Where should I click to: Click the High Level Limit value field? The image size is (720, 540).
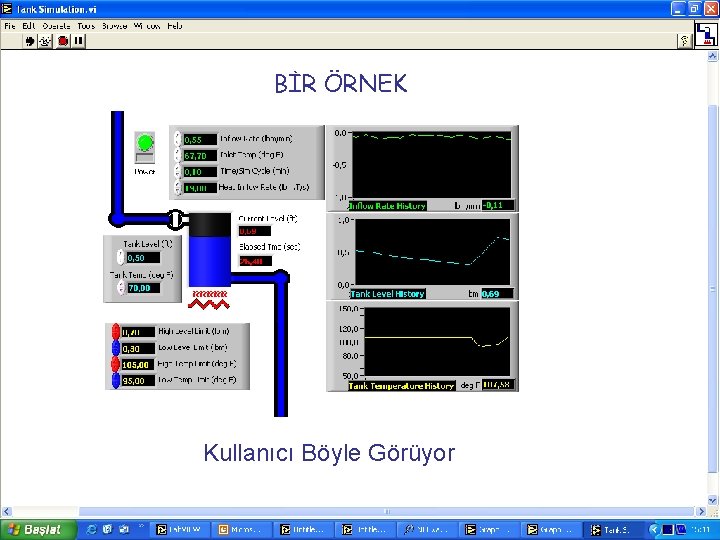(138, 332)
